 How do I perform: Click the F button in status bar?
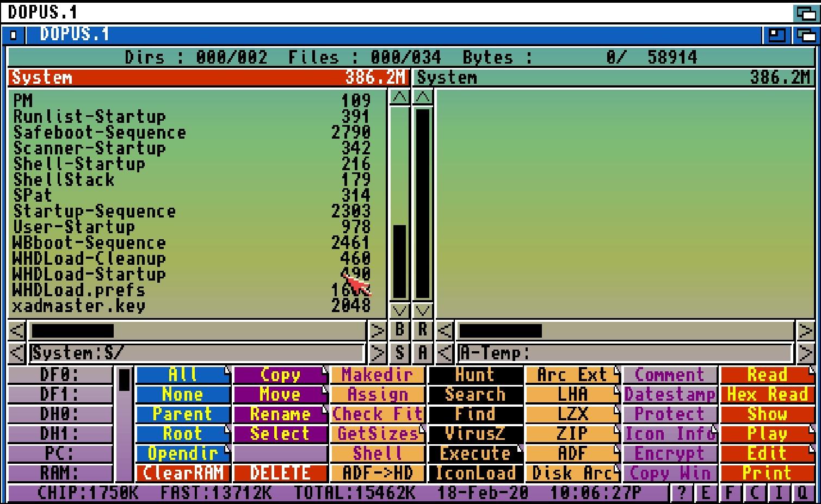coord(730,493)
